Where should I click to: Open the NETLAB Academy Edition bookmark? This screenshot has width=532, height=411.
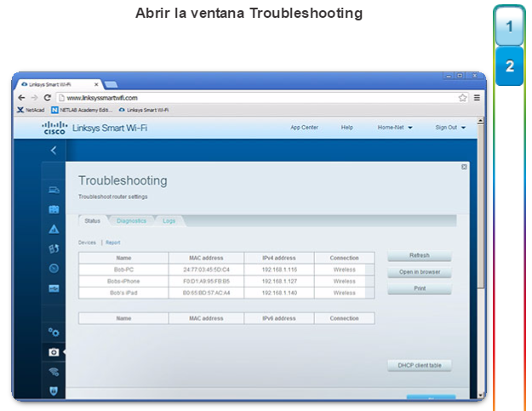point(82,110)
